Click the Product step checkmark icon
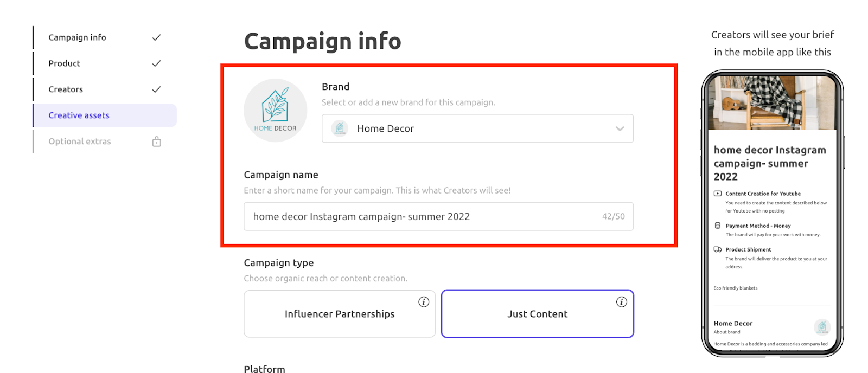 (156, 63)
